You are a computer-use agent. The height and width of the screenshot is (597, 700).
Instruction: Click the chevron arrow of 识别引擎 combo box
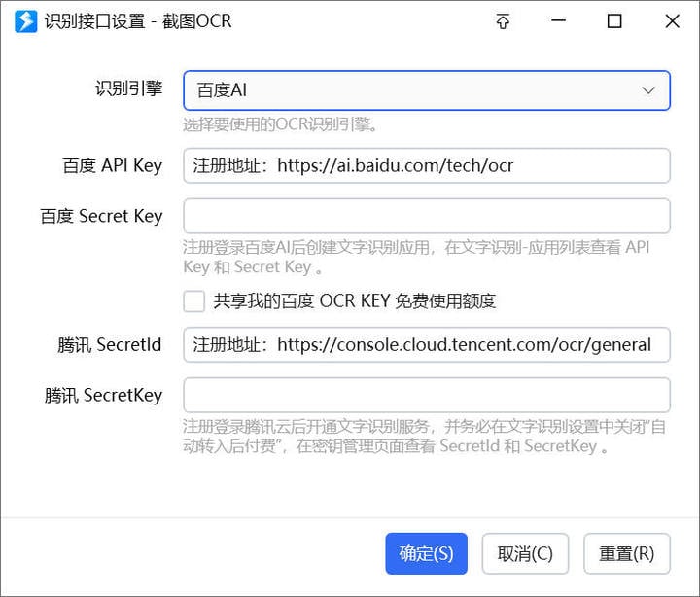[x=648, y=90]
